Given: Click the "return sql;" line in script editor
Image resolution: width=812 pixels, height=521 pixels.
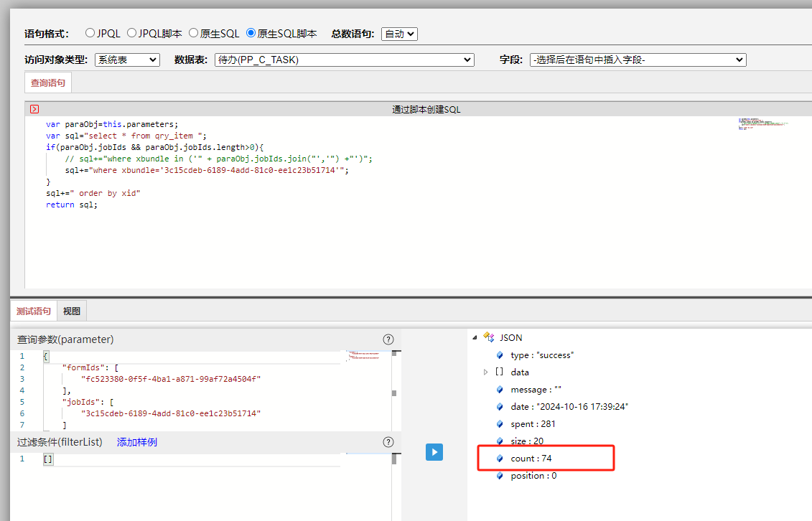Looking at the screenshot, I should point(72,205).
